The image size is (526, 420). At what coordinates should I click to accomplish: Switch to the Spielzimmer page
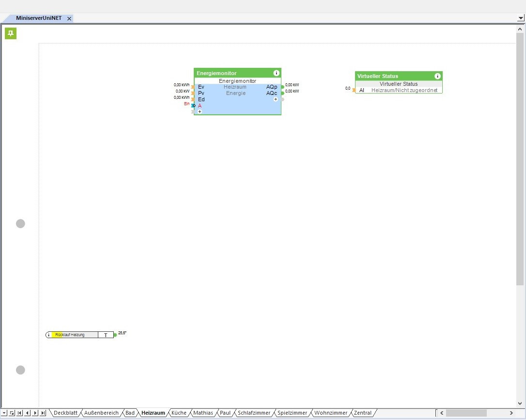(292, 413)
